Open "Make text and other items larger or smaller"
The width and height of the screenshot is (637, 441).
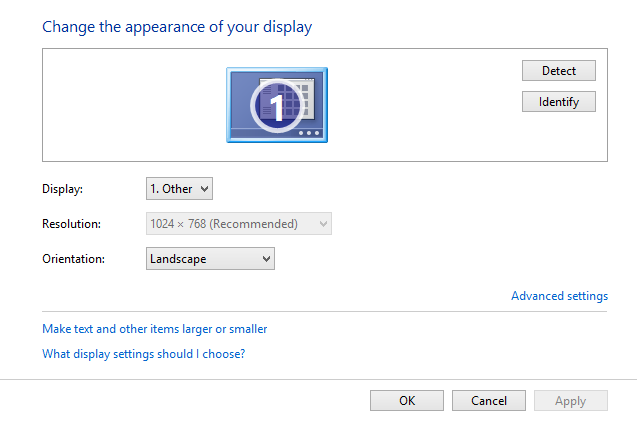154,329
